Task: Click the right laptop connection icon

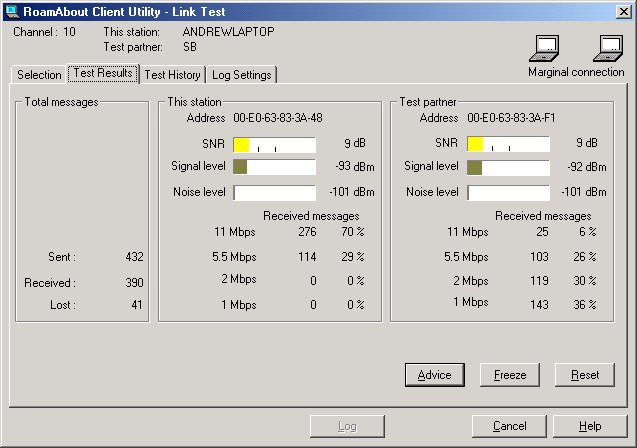Action: pos(609,48)
